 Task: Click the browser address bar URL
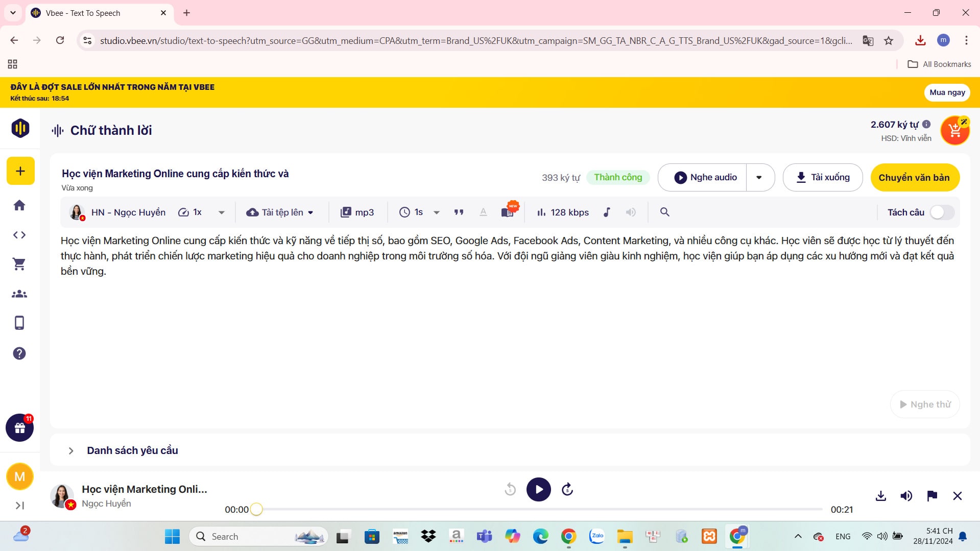coord(476,40)
